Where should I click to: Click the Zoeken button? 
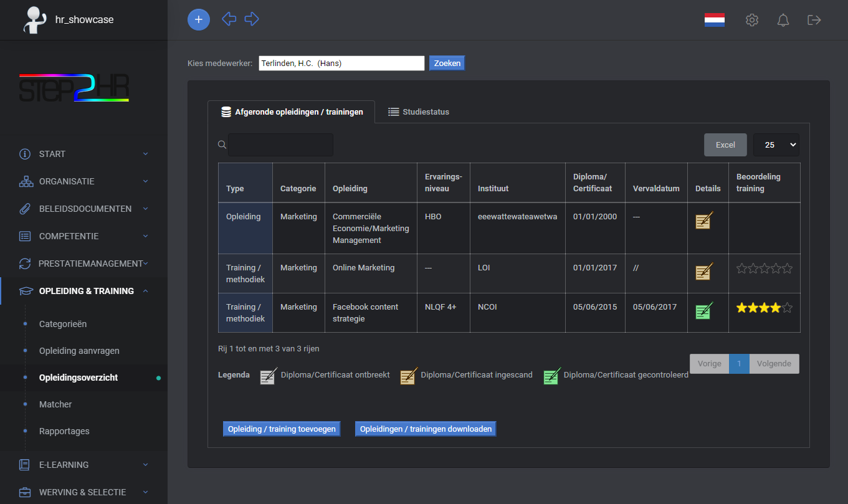(x=446, y=63)
